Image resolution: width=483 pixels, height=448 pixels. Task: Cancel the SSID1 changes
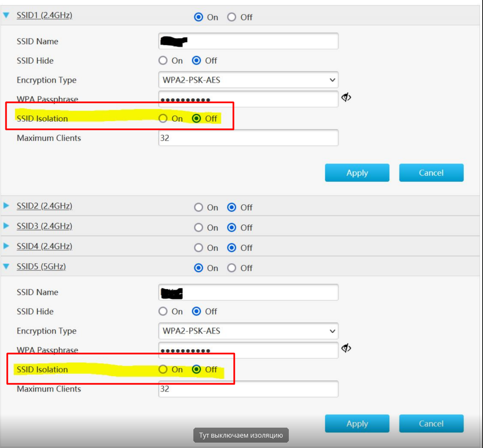click(431, 173)
